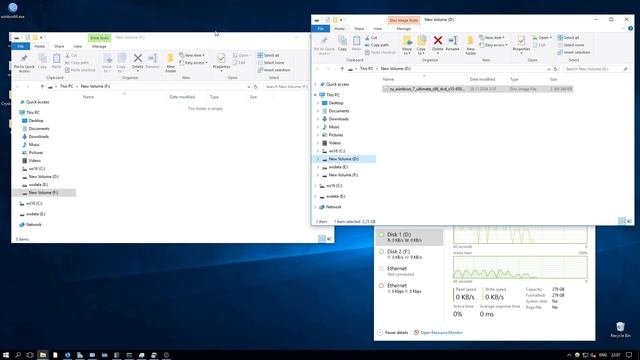Open Share tab in New Volume (D:) window
Screen dimensions: 640x360
359,29
